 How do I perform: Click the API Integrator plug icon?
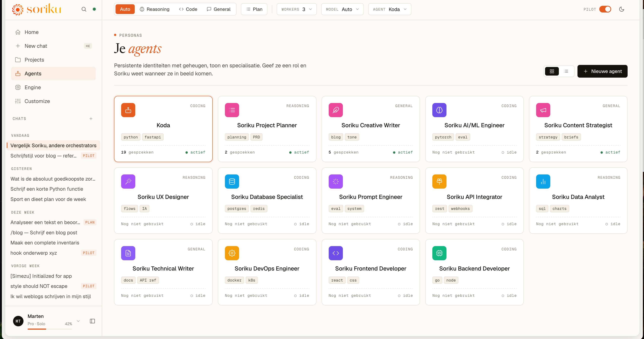(x=439, y=182)
